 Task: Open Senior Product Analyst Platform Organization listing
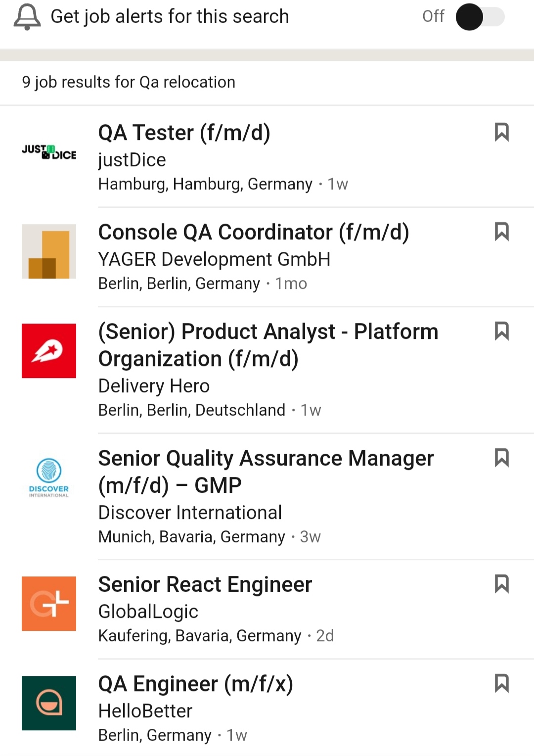[x=268, y=345]
